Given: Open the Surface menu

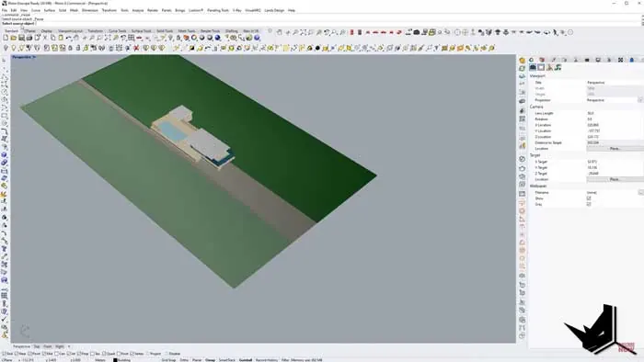Looking at the screenshot, I should coord(50,10).
